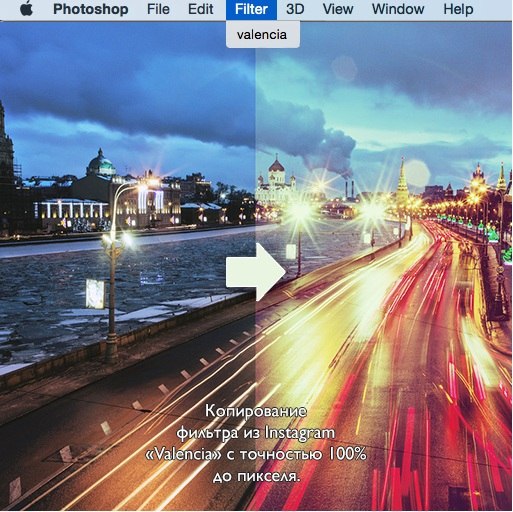Click the green-domed building in left photo
The width and height of the screenshot is (513, 512).
[101, 164]
